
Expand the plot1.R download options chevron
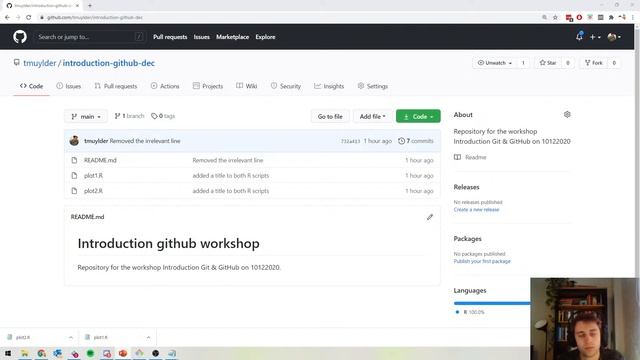coord(148,337)
